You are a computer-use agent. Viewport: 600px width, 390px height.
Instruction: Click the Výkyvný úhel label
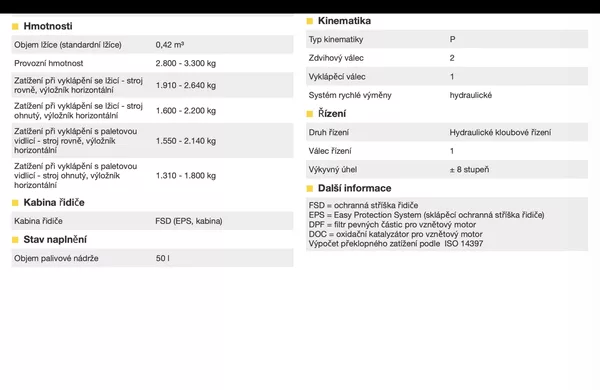tap(333, 170)
